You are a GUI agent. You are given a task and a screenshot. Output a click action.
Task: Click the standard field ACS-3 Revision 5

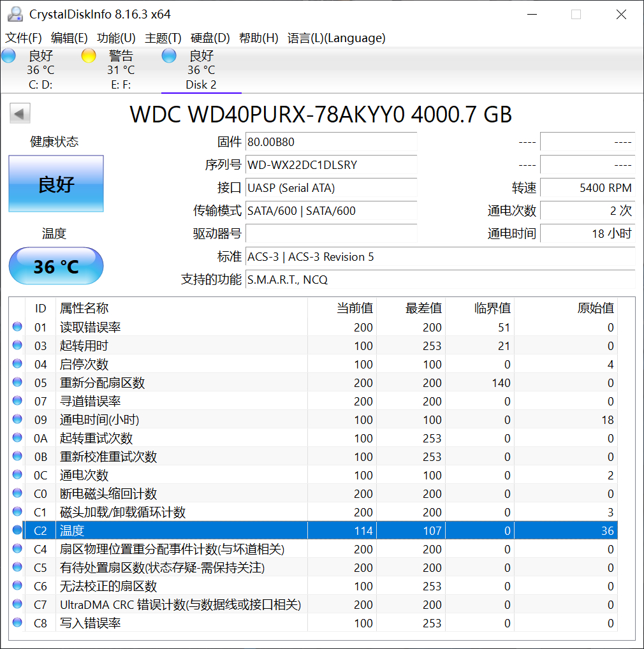coord(441,257)
